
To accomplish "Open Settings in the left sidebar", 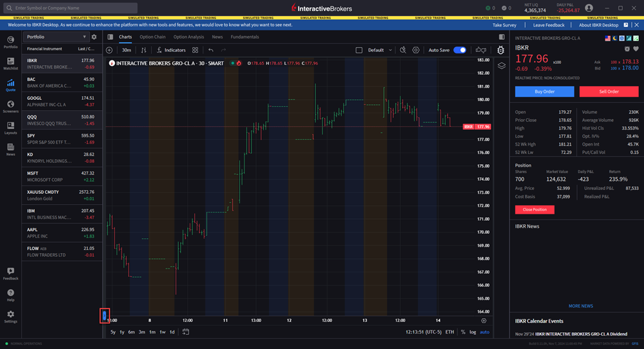I will tap(11, 317).
